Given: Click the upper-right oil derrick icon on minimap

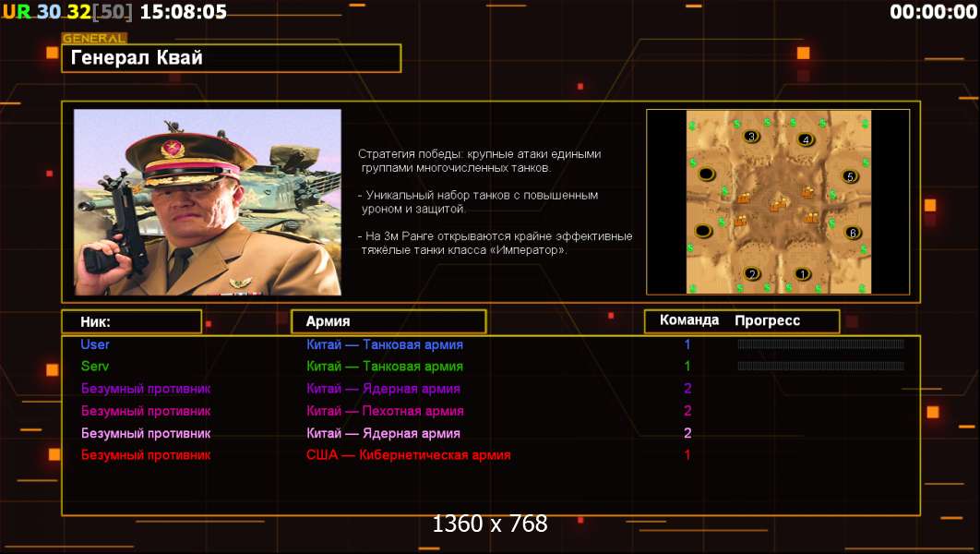Looking at the screenshot, I should (x=808, y=192).
